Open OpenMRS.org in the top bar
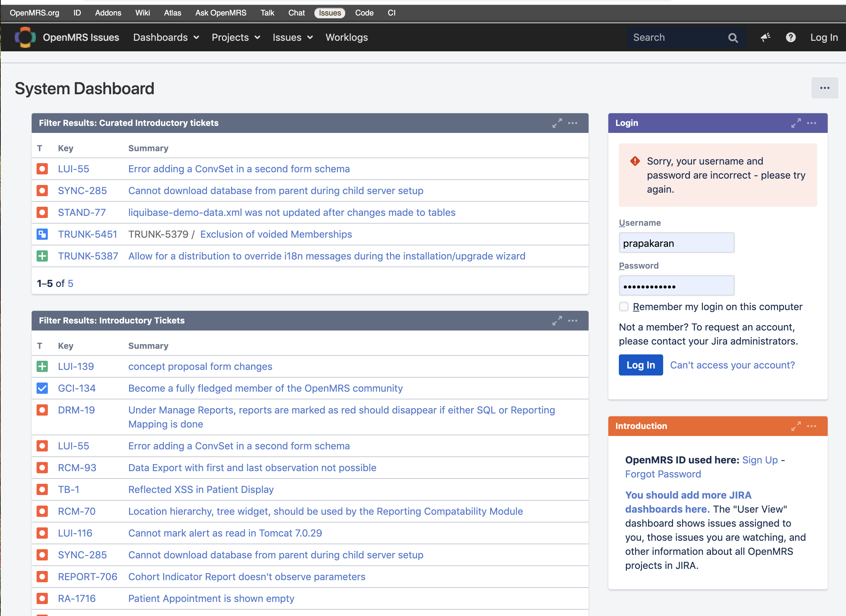Screen dimensions: 846x616 (34, 13)
